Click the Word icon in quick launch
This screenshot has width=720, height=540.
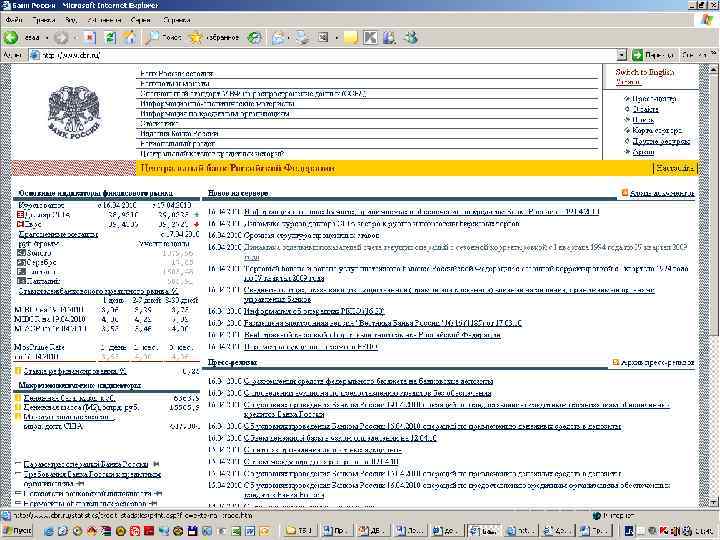click(250, 531)
